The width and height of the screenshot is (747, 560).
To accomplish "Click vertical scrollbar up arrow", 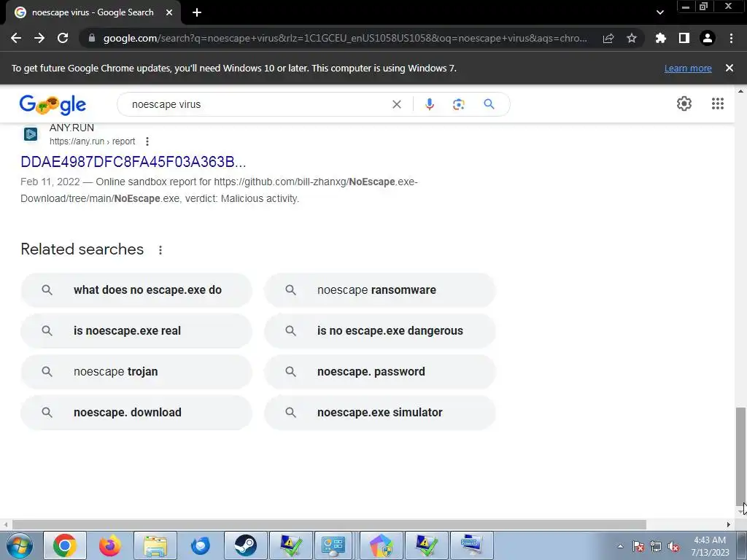I will [741, 90].
